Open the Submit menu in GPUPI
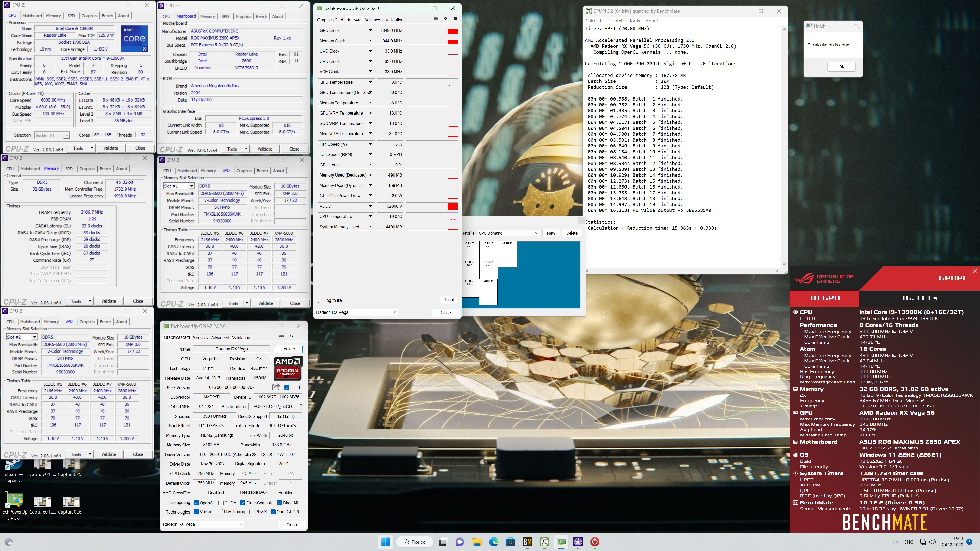 [616, 21]
